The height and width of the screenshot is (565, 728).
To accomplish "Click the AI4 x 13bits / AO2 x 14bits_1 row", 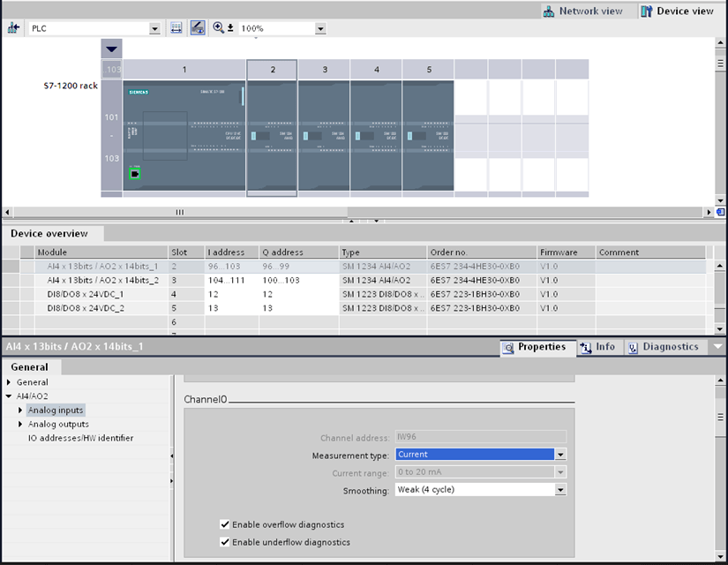I will [x=363, y=267].
